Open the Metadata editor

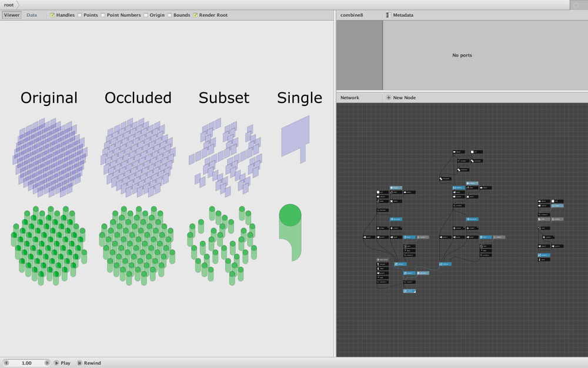coord(400,15)
